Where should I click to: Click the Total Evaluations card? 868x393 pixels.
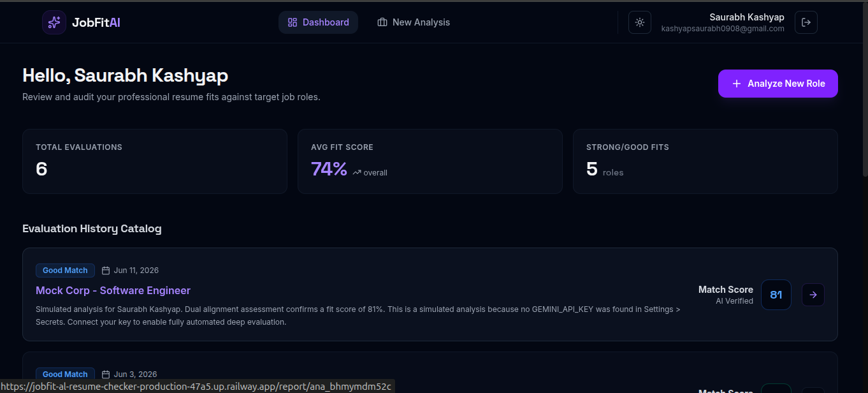pos(155,161)
